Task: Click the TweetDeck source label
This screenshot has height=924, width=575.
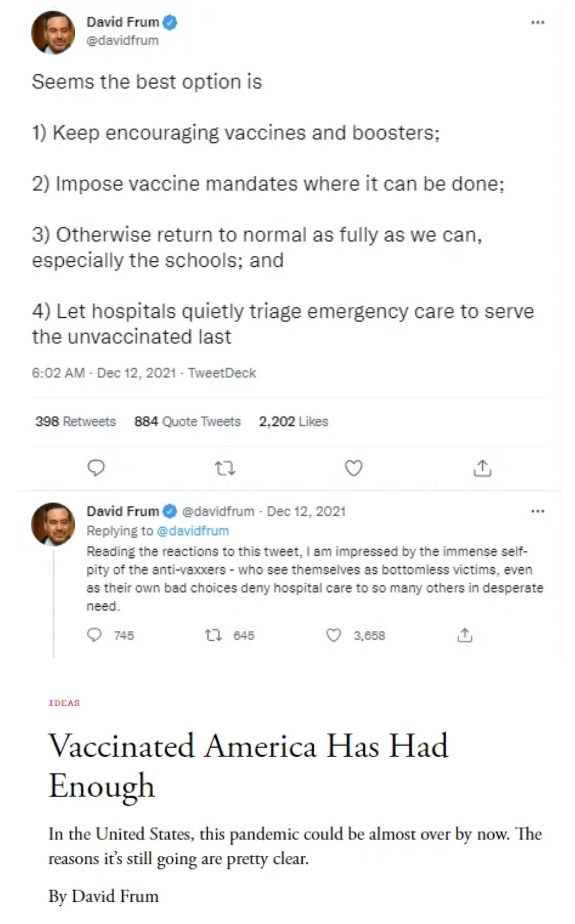Action: [x=222, y=373]
